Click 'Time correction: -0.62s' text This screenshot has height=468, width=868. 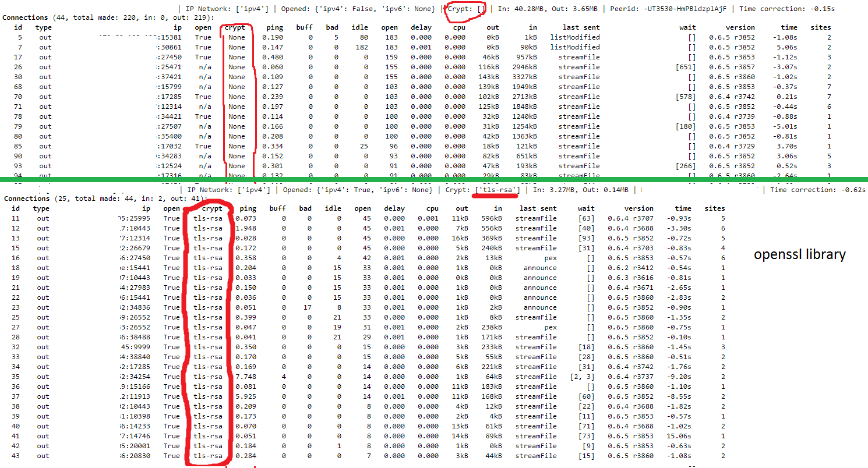click(x=818, y=190)
